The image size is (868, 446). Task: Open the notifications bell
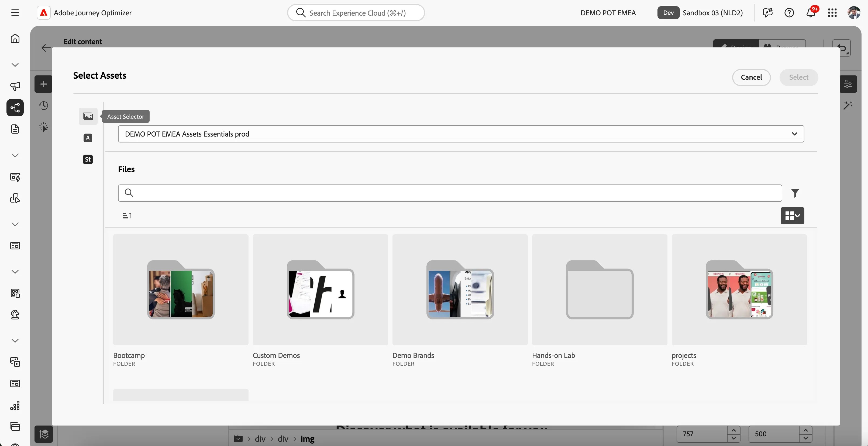[810, 13]
